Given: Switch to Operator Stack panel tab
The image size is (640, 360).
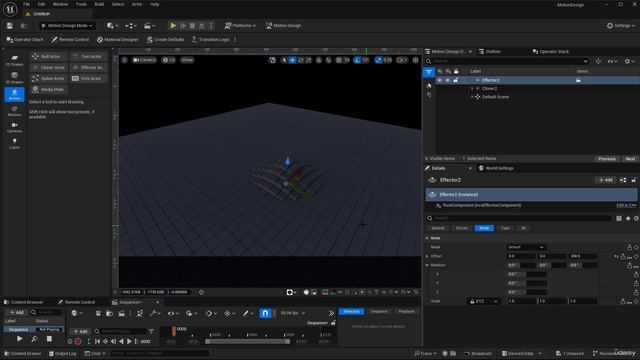Looking at the screenshot, I should point(551,51).
